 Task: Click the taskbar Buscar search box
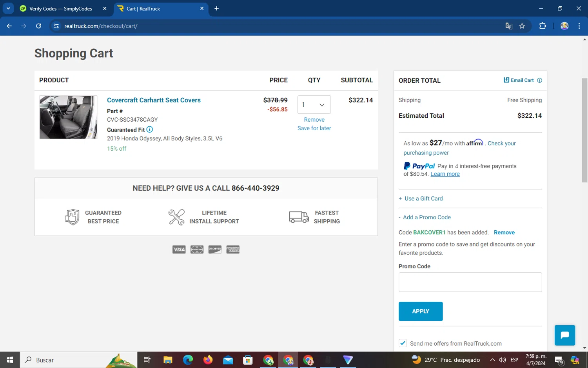78,360
